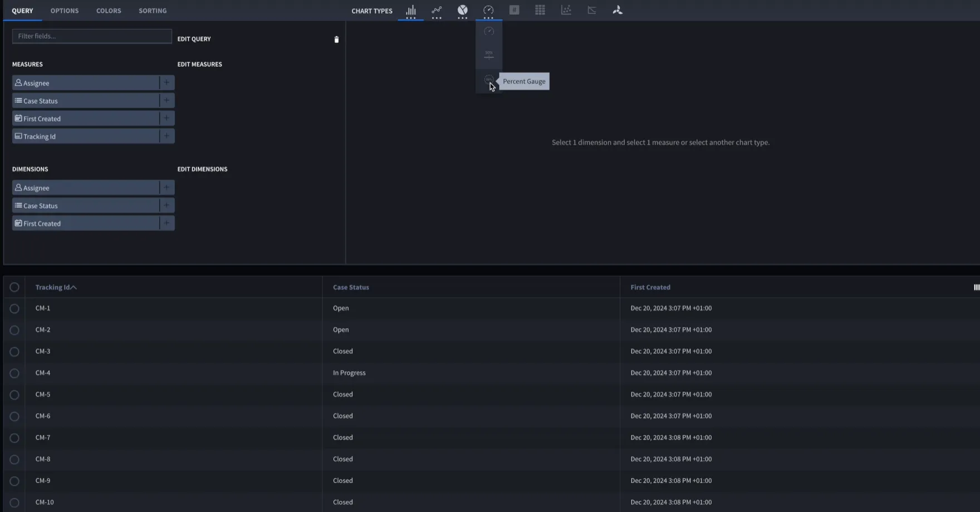Click the CM-10 tracking id cell

pyautogui.click(x=45, y=502)
